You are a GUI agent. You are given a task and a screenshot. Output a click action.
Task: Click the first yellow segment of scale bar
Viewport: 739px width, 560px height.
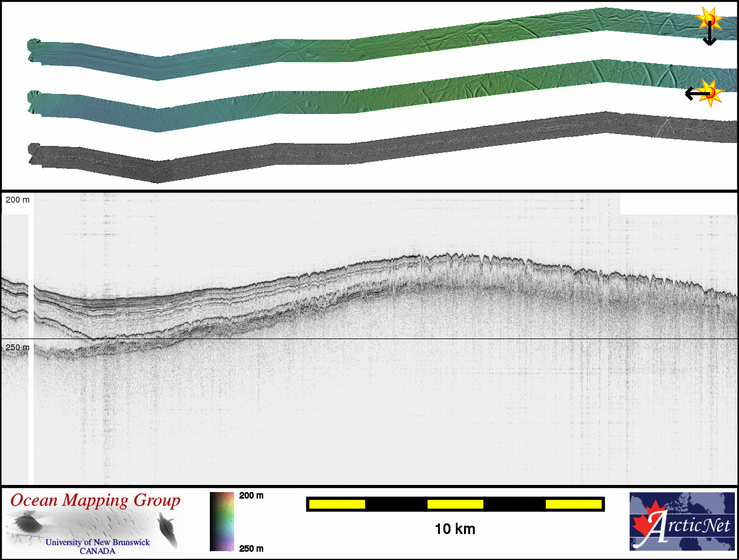pyautogui.click(x=337, y=504)
